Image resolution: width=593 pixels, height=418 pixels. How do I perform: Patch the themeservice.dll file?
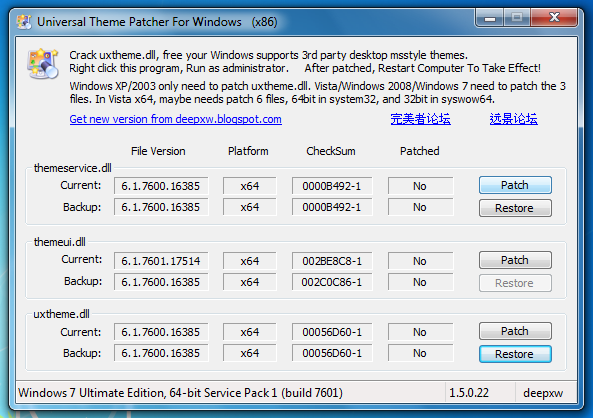click(515, 185)
